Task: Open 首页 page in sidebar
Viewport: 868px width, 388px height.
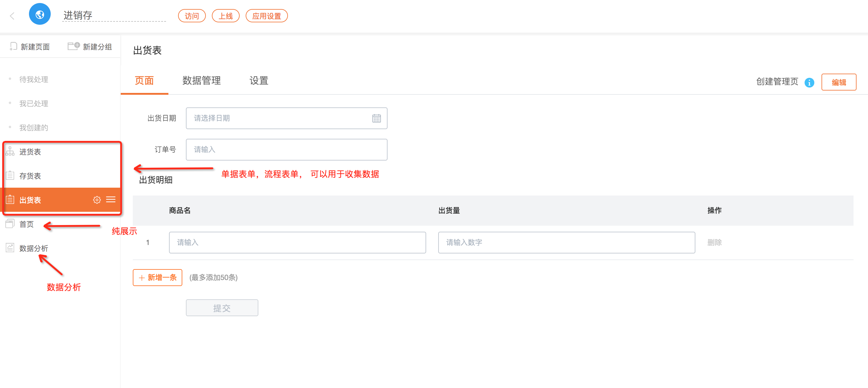Action: pyautogui.click(x=26, y=224)
